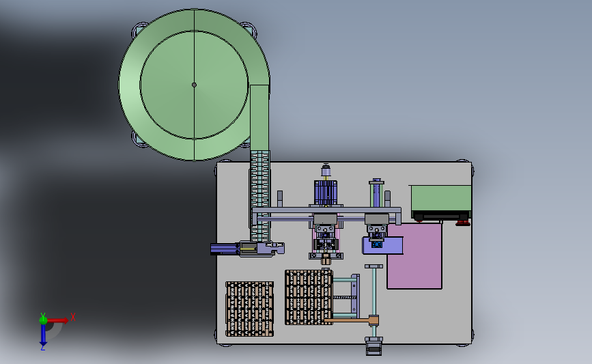The width and height of the screenshot is (592, 364).
Task: Select the red foot under the green box
Action: [x=463, y=223]
